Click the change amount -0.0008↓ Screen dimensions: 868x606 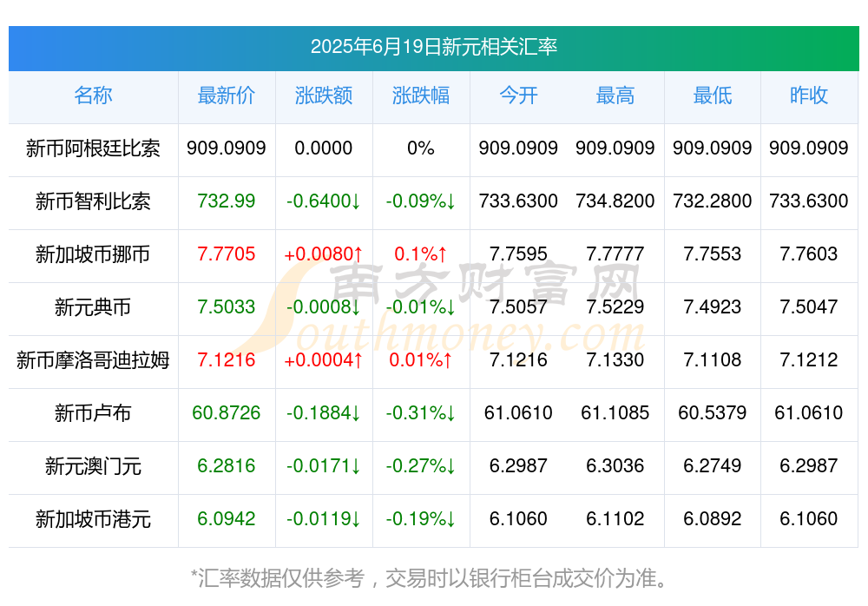click(323, 306)
